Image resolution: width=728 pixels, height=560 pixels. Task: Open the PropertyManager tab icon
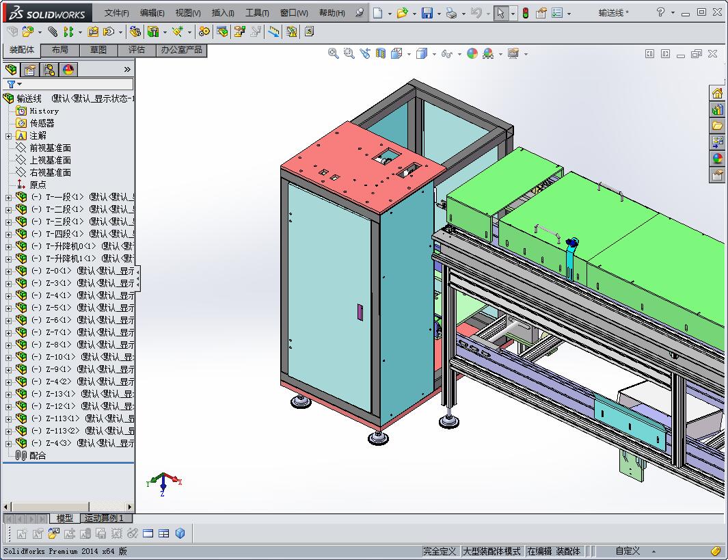tap(30, 70)
